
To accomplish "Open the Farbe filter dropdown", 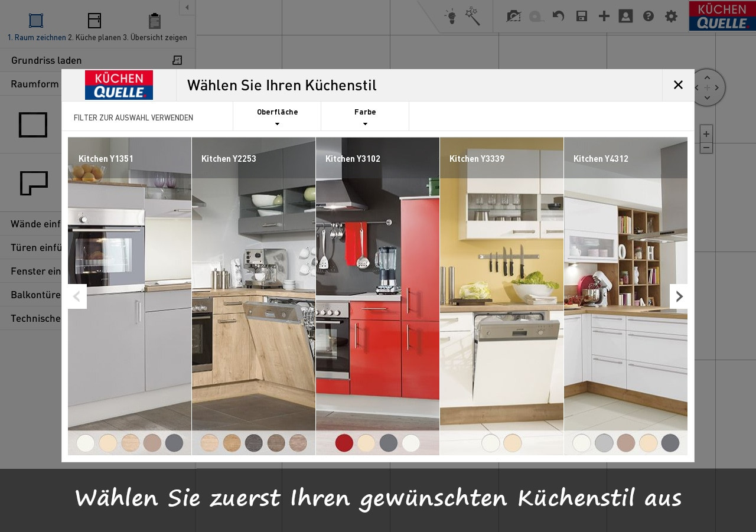I will coord(365,116).
